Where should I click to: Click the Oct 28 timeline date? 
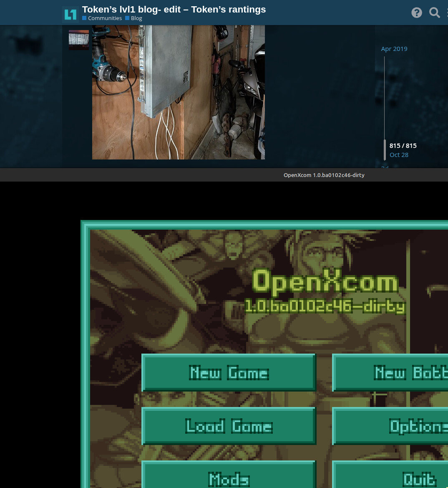399,155
